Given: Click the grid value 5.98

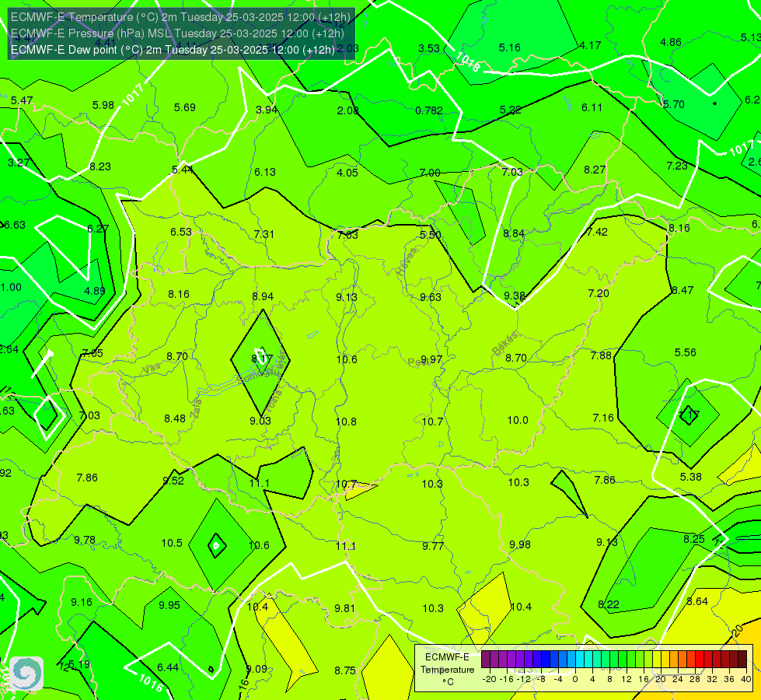Looking at the screenshot, I should click(103, 106).
